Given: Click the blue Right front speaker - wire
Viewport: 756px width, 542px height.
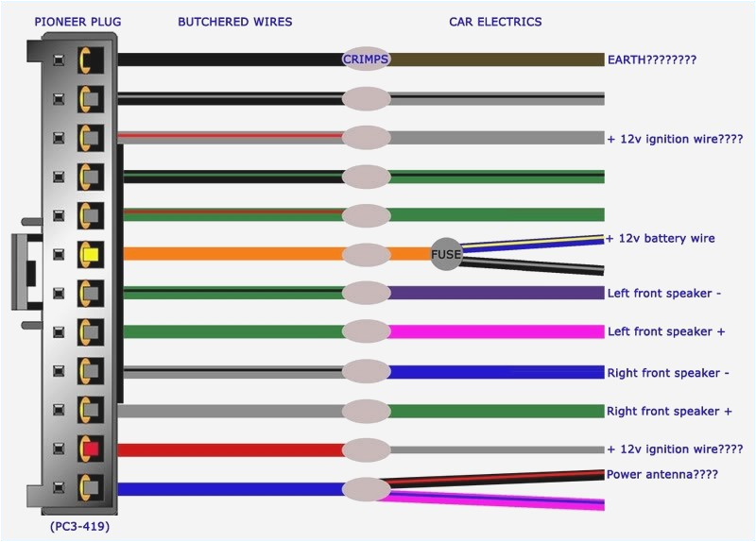Looking at the screenshot, I should pos(497,372).
